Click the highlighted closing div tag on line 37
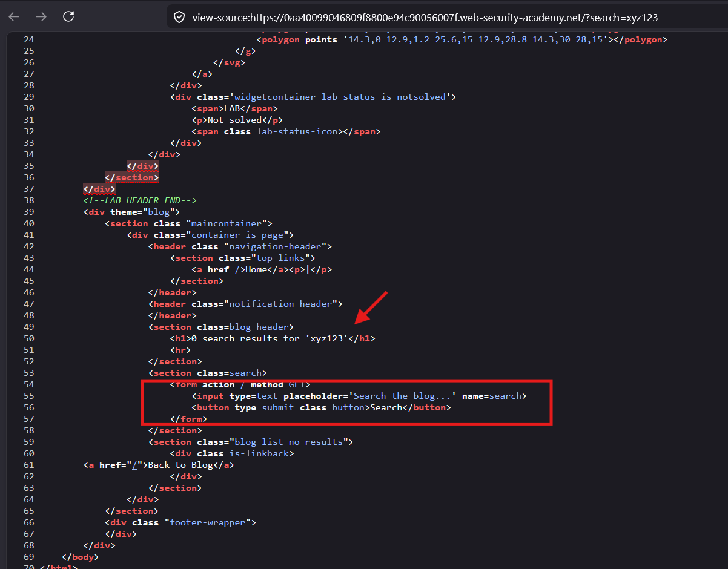728x569 pixels. (99, 189)
